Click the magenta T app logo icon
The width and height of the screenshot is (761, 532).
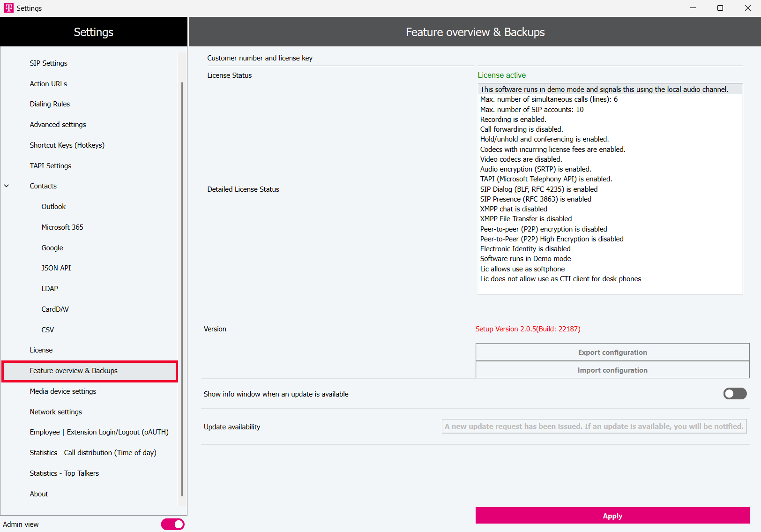coord(9,8)
